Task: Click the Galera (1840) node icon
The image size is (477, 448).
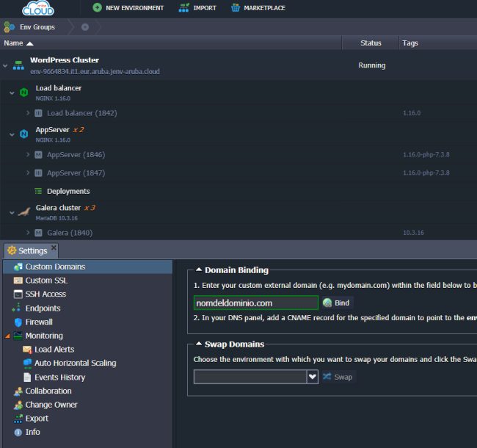Action: (38, 233)
